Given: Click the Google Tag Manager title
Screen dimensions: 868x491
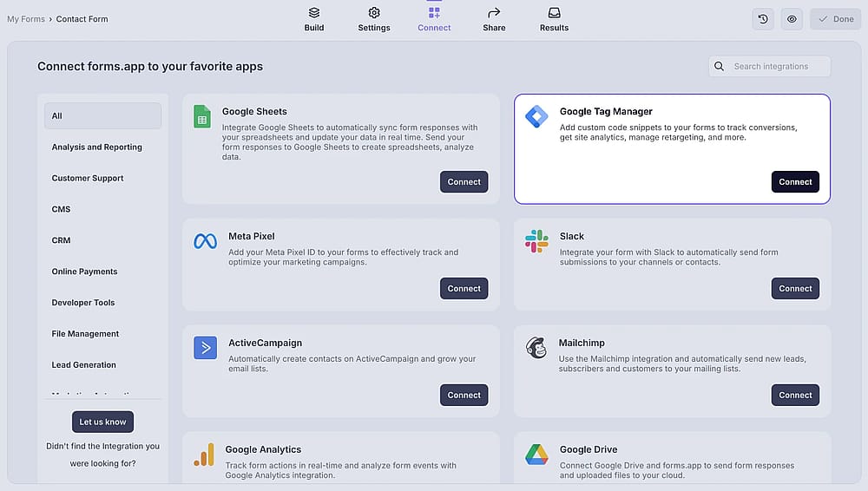Looking at the screenshot, I should pos(606,111).
